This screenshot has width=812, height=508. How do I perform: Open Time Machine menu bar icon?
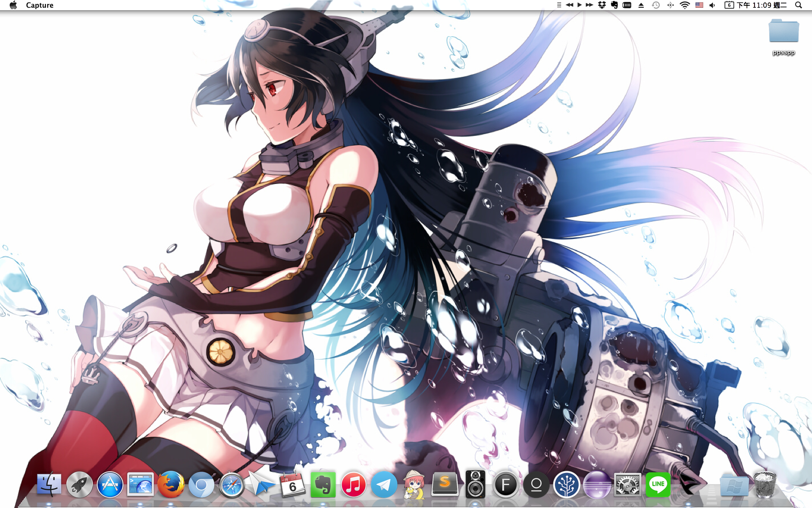pos(656,5)
